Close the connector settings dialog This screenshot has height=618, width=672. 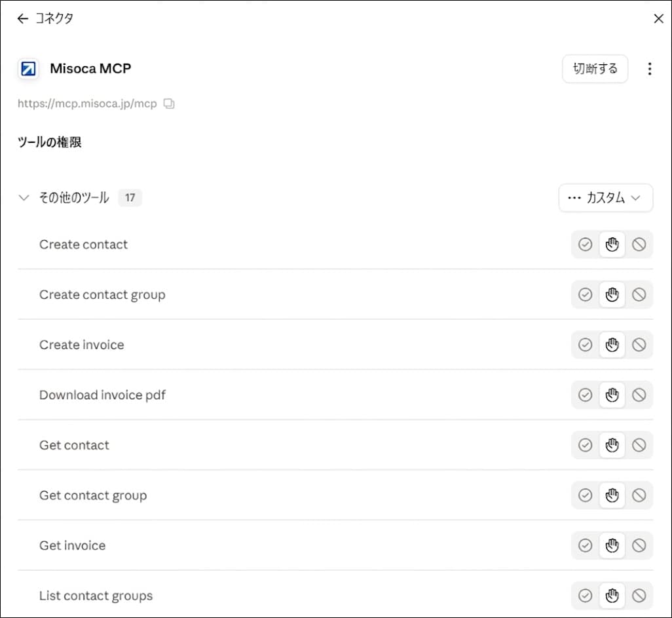(659, 18)
